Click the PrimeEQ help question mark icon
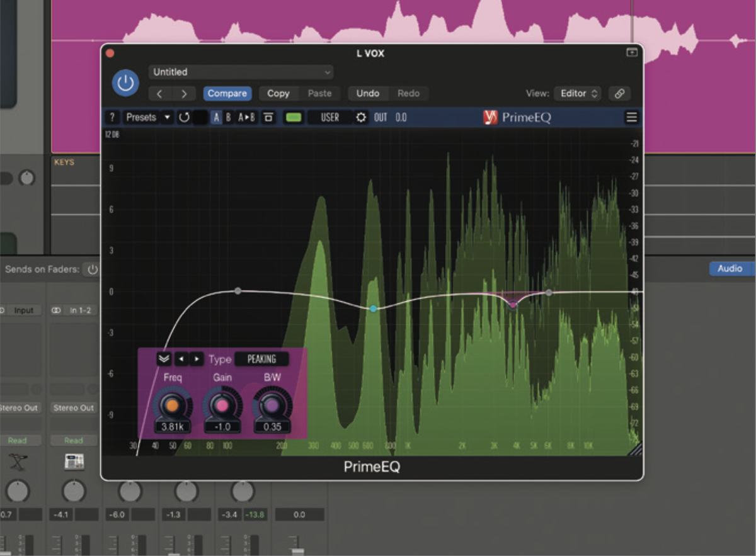 (x=112, y=117)
